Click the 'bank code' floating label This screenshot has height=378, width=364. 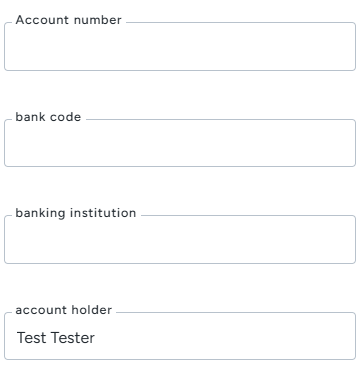(48, 117)
